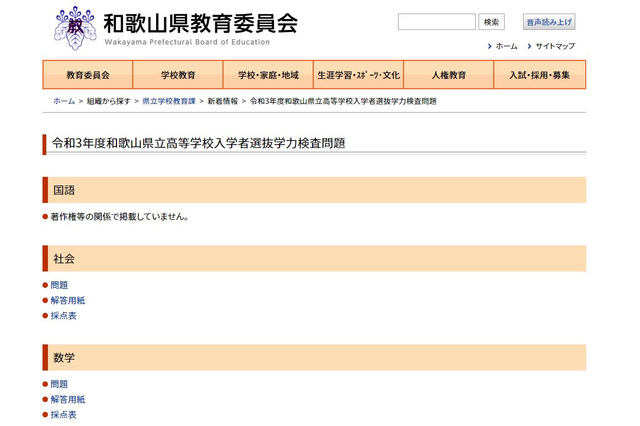Image resolution: width=640 pixels, height=426 pixels.
Task: Click the ホーム breadcrumb link
Action: 64,101
